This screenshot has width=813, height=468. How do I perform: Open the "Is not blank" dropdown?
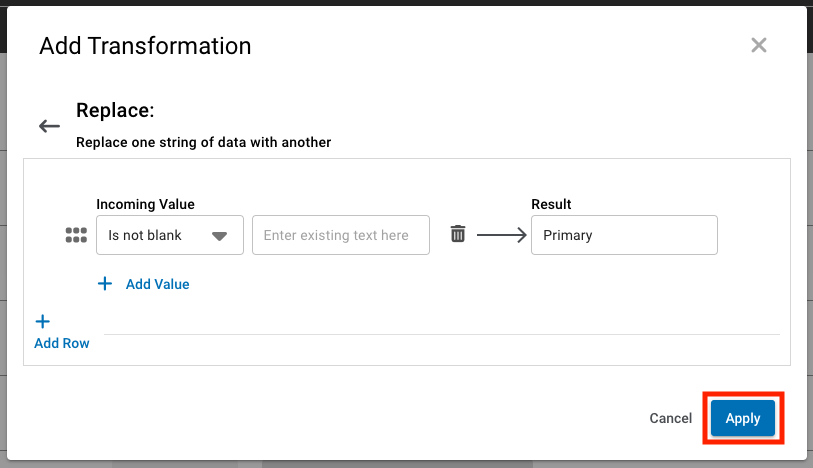click(x=158, y=235)
